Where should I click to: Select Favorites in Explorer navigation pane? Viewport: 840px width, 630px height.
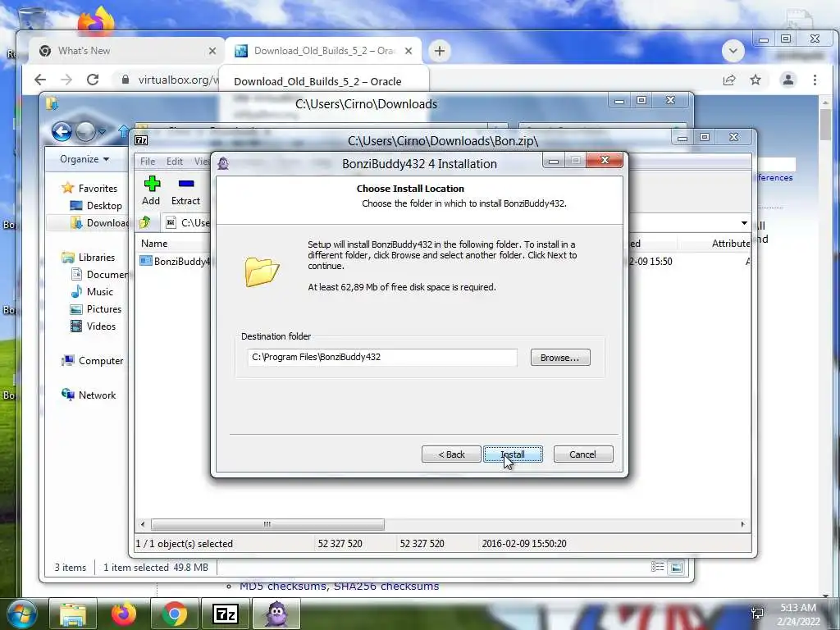tap(90, 188)
